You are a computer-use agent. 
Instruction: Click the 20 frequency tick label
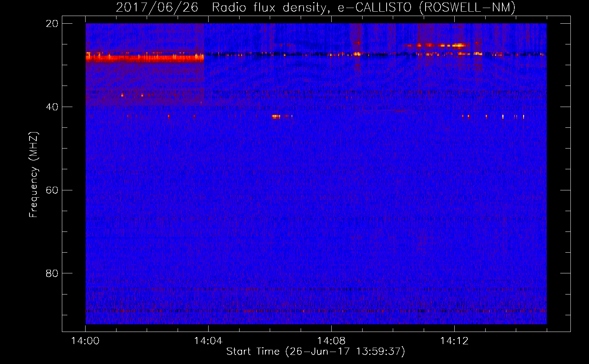pos(52,24)
